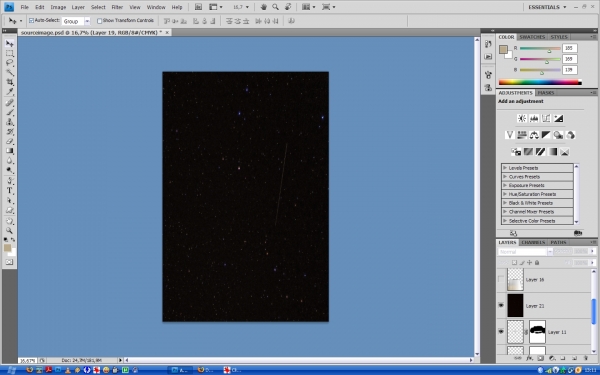Switch to the Channels tab
Screen dimensions: 600x375
coord(533,242)
